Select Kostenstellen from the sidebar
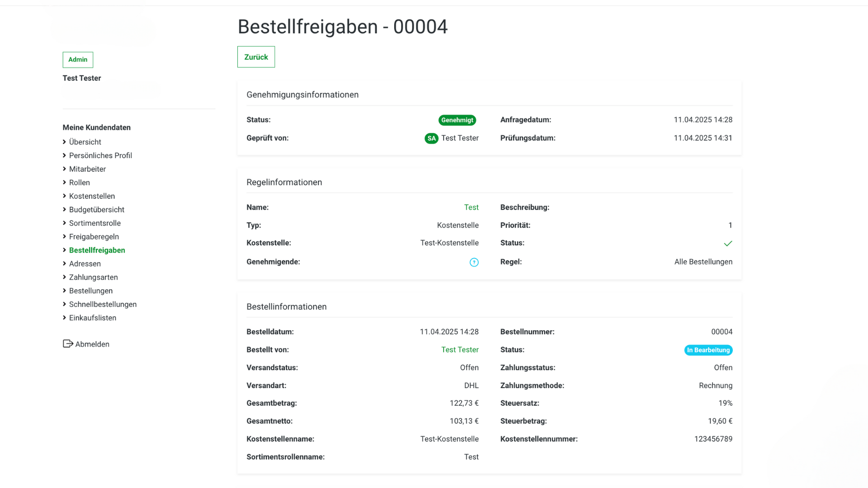Screen dimensions: 868x488 pos(92,196)
